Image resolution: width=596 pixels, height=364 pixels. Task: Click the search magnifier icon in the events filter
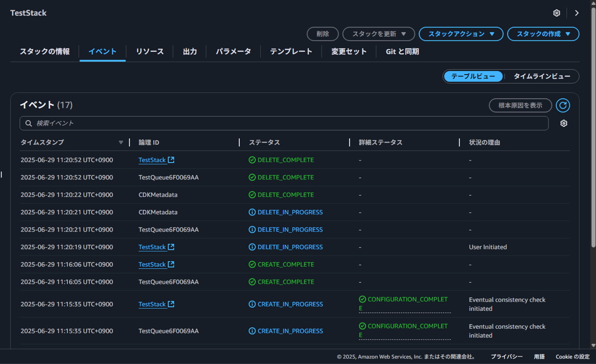[x=29, y=123]
